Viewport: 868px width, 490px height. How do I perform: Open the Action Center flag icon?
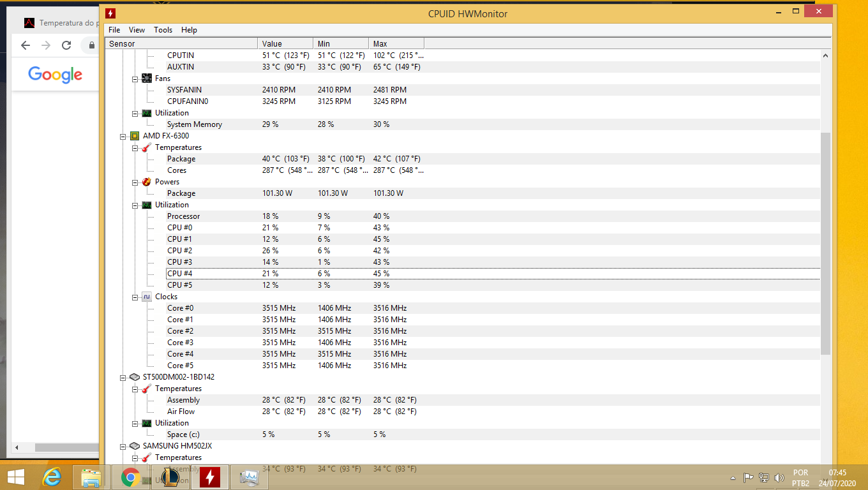point(749,477)
